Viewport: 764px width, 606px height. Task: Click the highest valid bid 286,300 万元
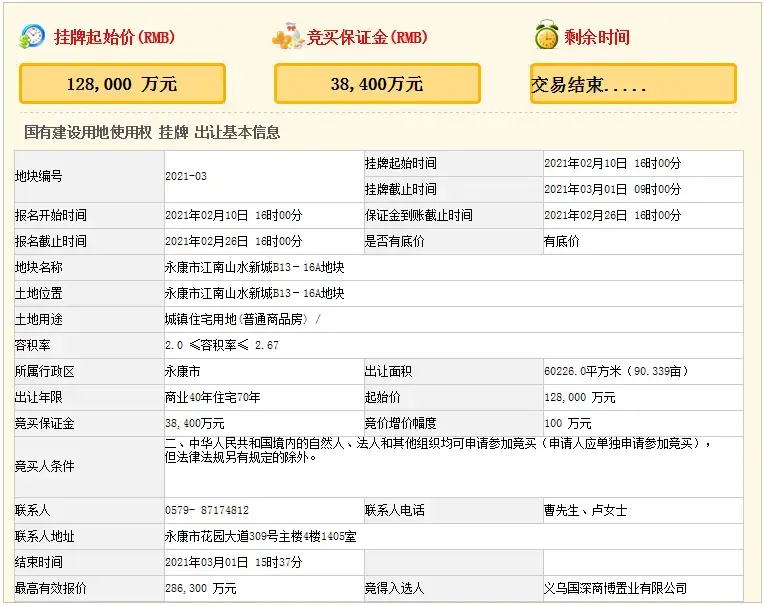pos(201,588)
